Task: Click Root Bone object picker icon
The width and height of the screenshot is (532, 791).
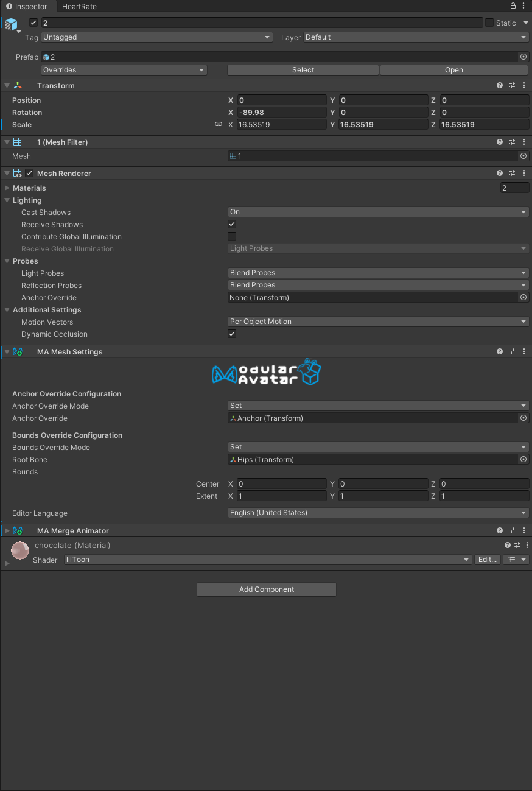Action: pyautogui.click(x=523, y=460)
